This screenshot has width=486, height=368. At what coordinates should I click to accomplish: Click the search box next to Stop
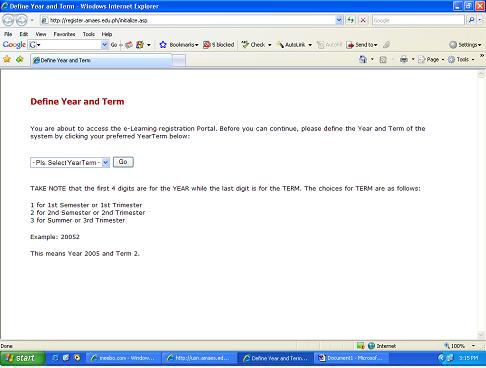(x=418, y=20)
